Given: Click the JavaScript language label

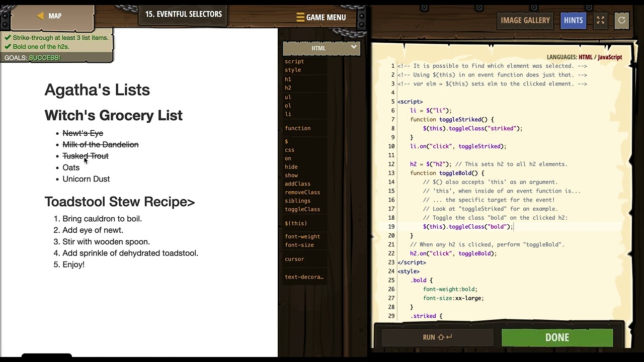Looking at the screenshot, I should (x=610, y=57).
